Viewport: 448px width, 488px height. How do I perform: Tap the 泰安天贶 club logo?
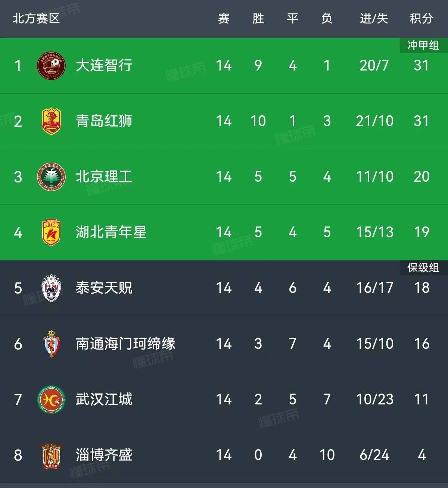click(x=52, y=288)
